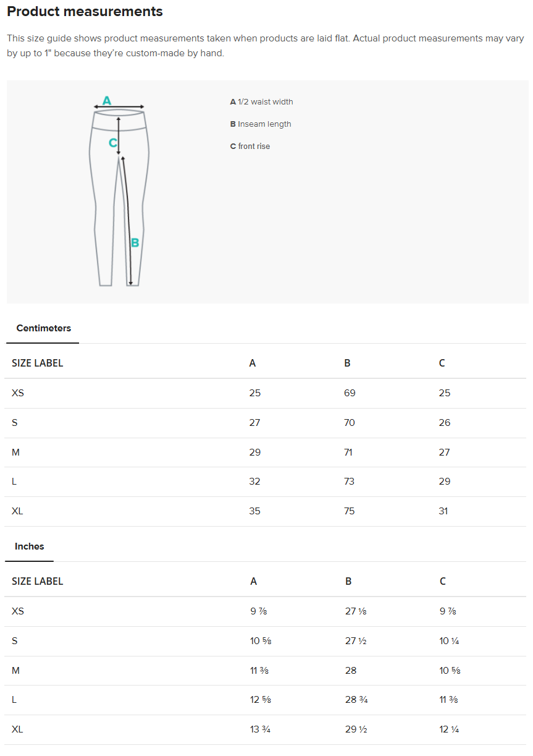Click the size guide description paragraph
533x756 pixels.
(266, 46)
